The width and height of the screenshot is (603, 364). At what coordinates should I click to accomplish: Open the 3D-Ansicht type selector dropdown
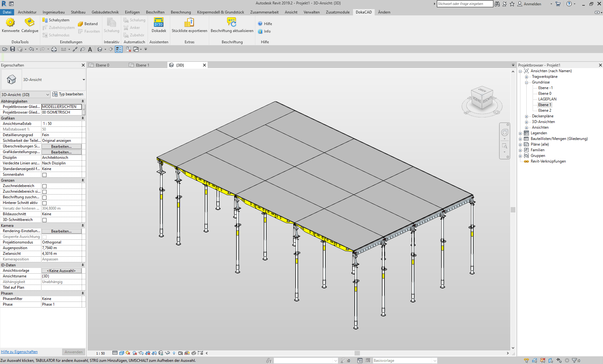tap(84, 80)
